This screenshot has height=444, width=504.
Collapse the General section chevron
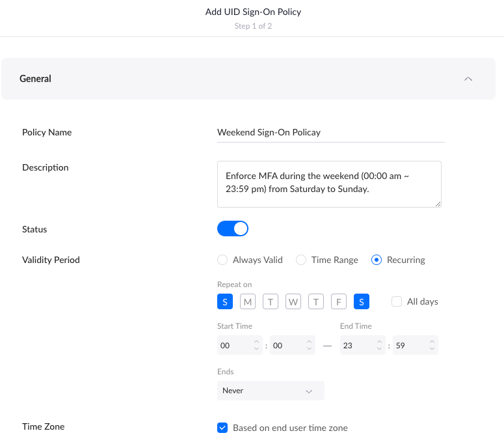[x=468, y=79]
